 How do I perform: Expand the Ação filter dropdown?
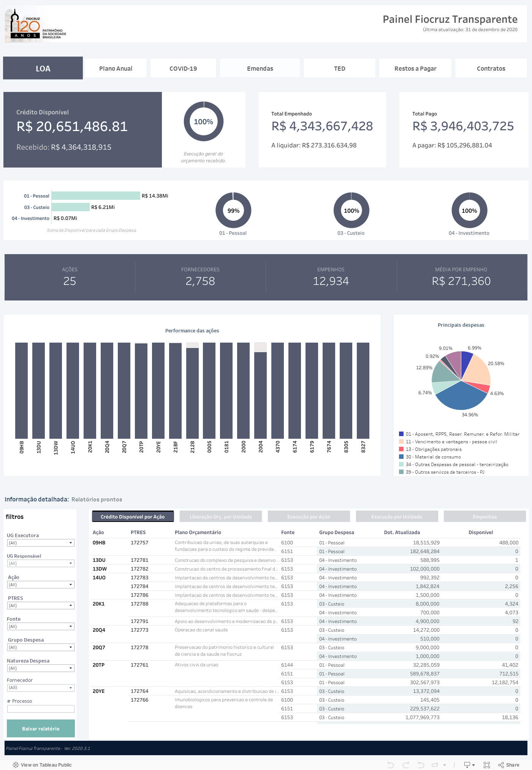pyautogui.click(x=41, y=585)
